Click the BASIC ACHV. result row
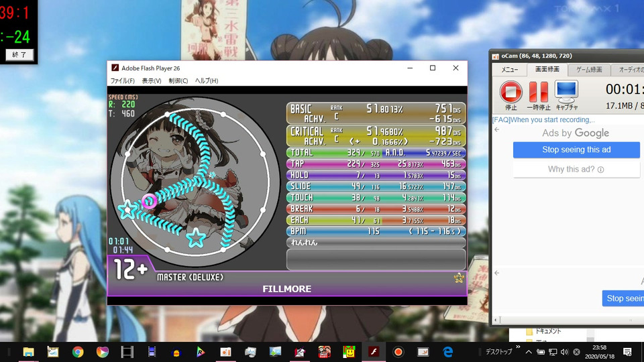The height and width of the screenshot is (362, 644). 376,113
